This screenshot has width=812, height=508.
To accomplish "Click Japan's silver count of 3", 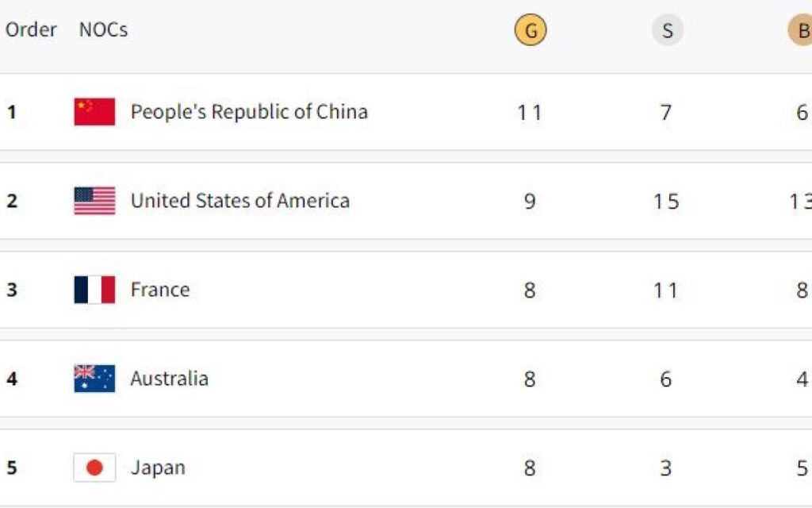I will coord(666,468).
